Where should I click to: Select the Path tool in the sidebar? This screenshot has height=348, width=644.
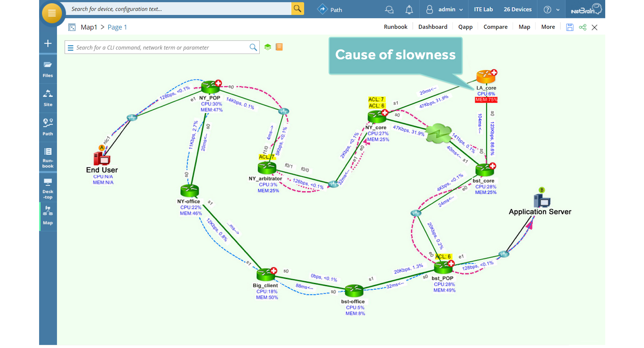click(x=48, y=127)
